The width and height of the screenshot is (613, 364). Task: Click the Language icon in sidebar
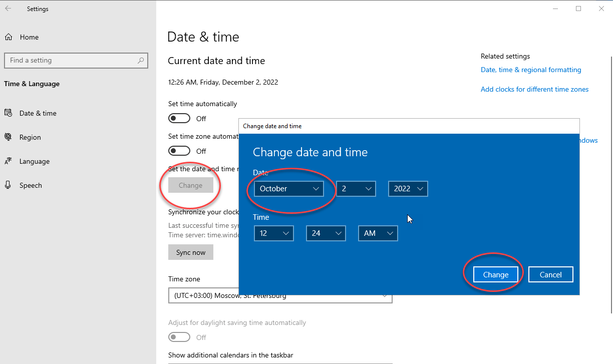8,161
